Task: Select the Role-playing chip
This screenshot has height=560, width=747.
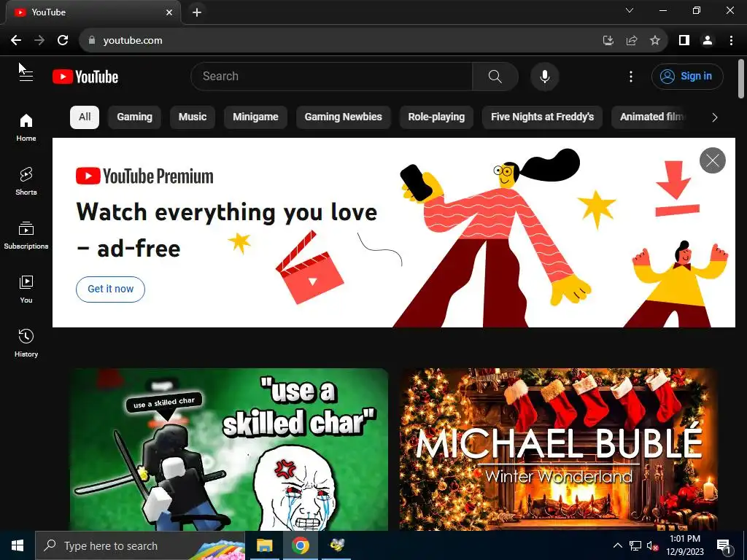Action: pos(436,117)
